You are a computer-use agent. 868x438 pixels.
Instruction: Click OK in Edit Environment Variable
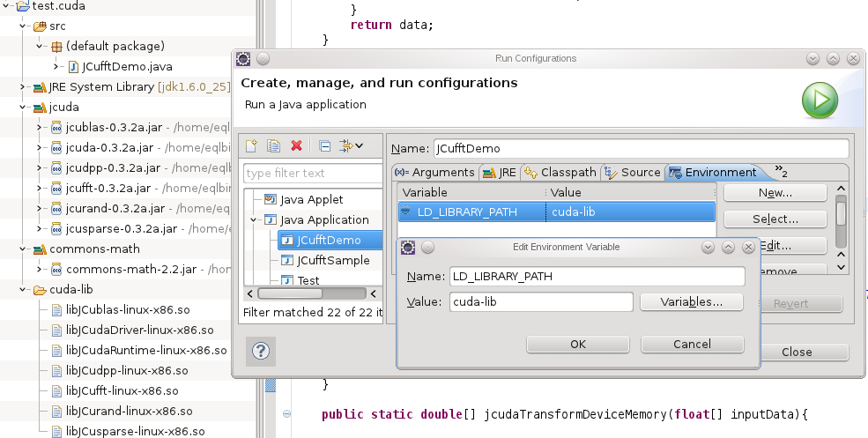(578, 344)
